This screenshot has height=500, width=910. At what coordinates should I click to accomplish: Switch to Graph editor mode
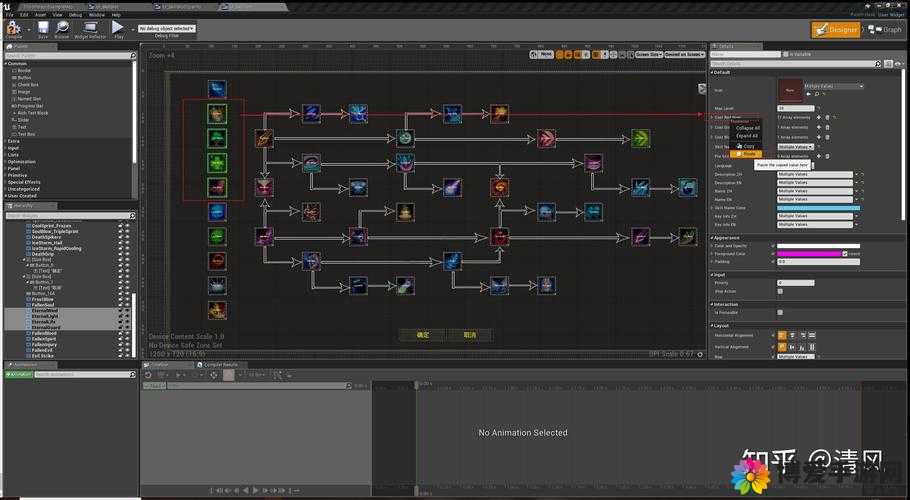click(x=886, y=30)
